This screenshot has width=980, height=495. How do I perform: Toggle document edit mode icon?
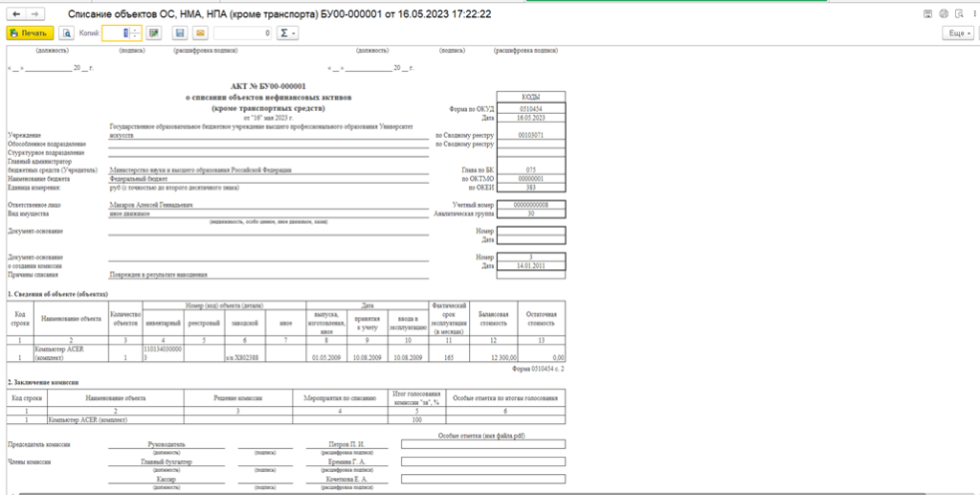tap(154, 34)
